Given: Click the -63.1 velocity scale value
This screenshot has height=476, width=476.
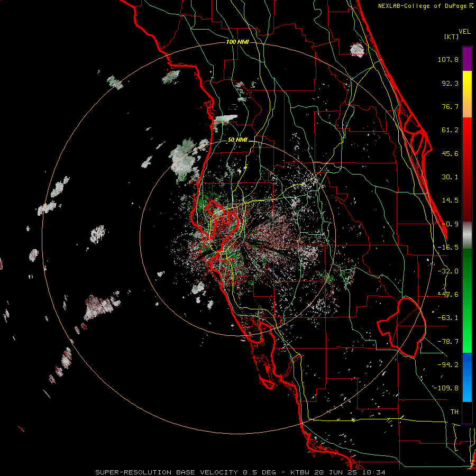Looking at the screenshot, I should (448, 318).
